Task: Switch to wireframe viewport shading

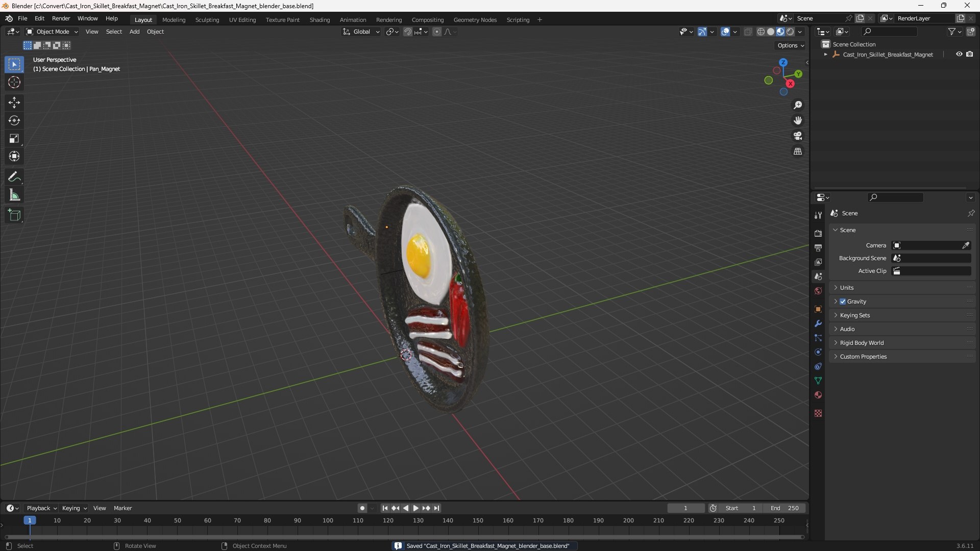Action: [x=761, y=32]
